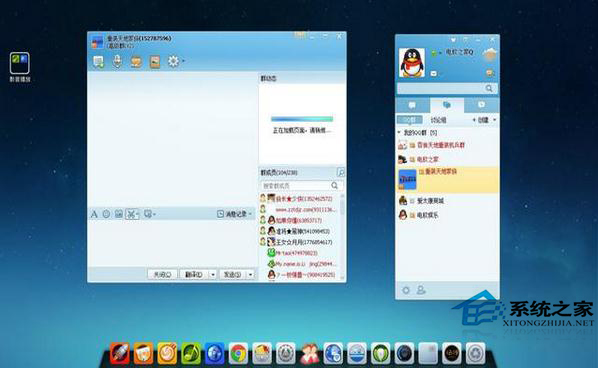Click magnifier in group member search box

click(x=334, y=185)
